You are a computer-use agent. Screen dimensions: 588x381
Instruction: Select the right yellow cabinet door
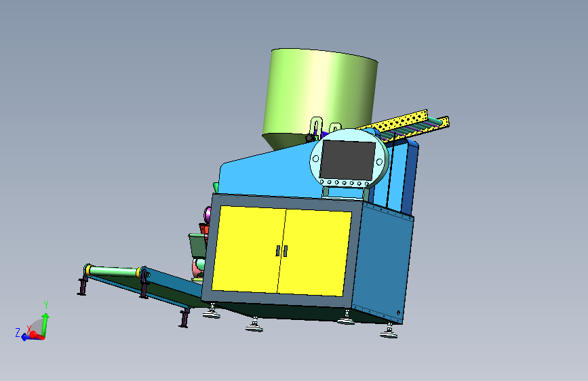[314, 253]
